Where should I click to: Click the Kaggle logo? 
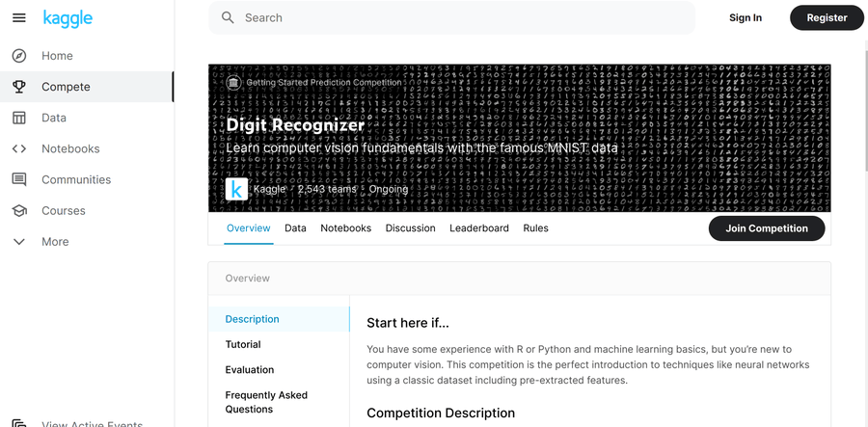[68, 18]
